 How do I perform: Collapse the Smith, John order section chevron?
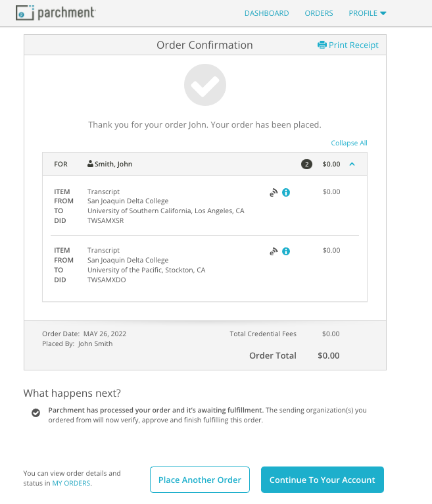352,164
